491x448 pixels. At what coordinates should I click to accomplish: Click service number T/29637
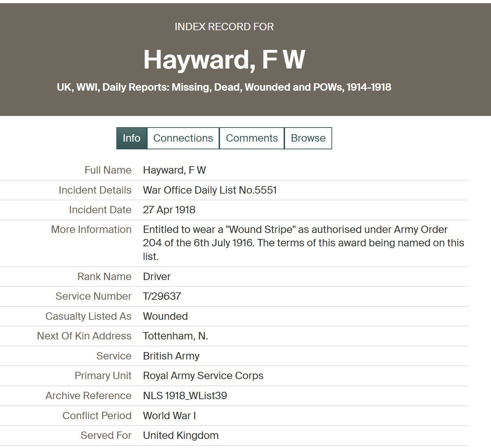click(x=162, y=296)
